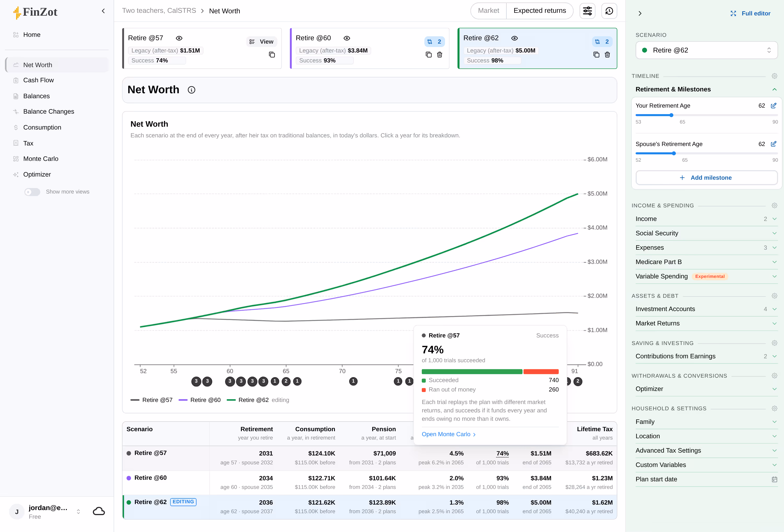Click the View button on Retire @57

click(x=261, y=42)
